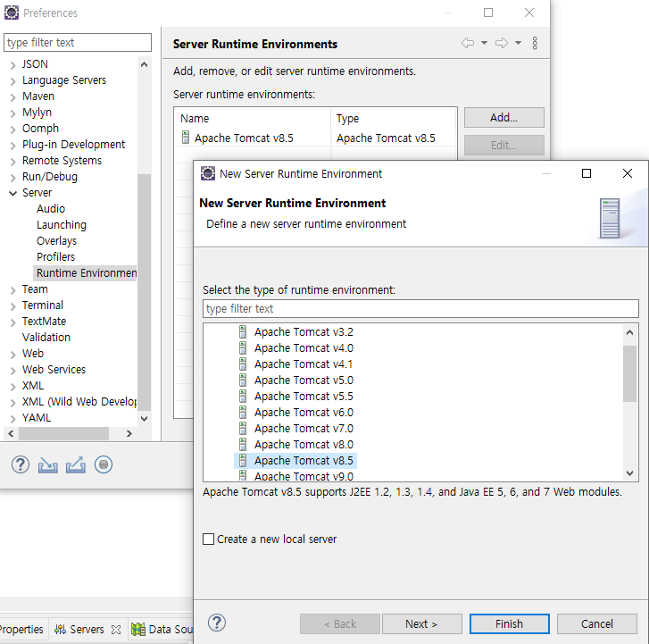The image size is (649, 644).
Task: Maximize the New Server Runtime Environment dialog
Action: pos(587,173)
